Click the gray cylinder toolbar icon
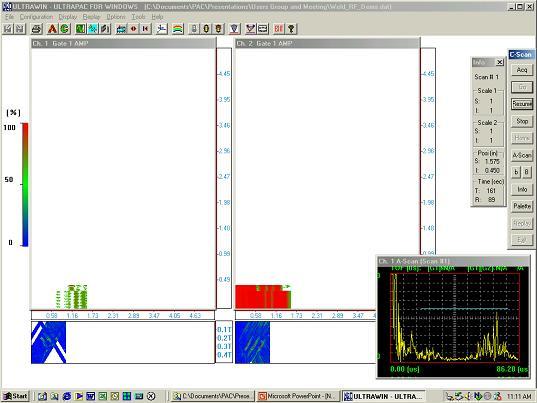 pyautogui.click(x=194, y=29)
